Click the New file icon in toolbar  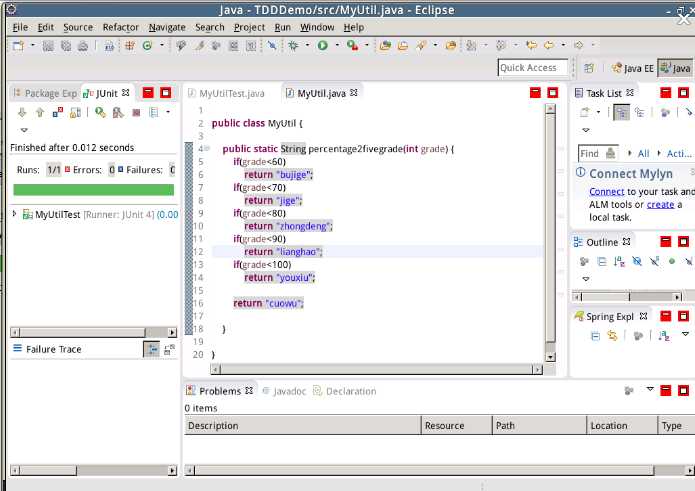19,45
